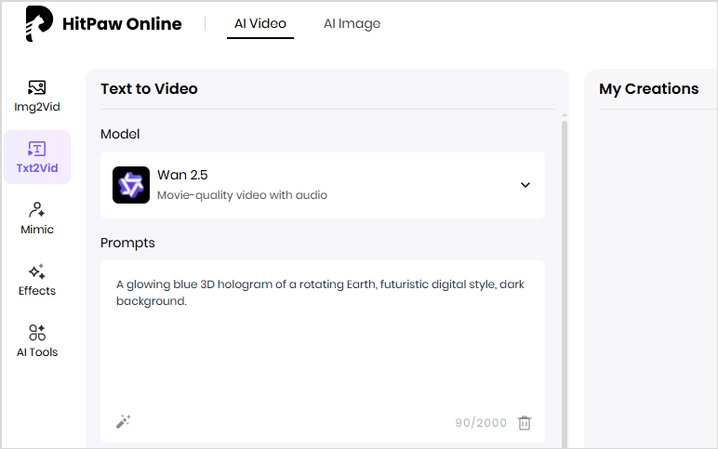Open the Img2Vid tool in sidebar
The image size is (718, 449).
click(37, 95)
